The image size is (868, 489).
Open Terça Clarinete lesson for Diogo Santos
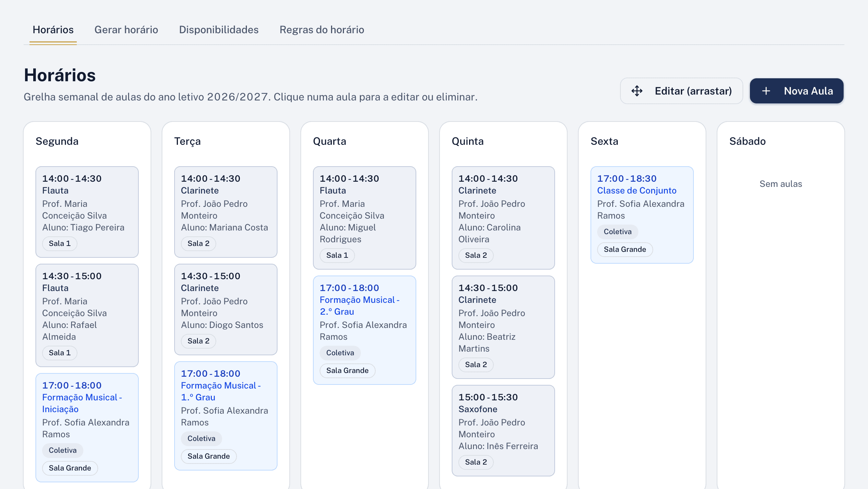tap(226, 310)
